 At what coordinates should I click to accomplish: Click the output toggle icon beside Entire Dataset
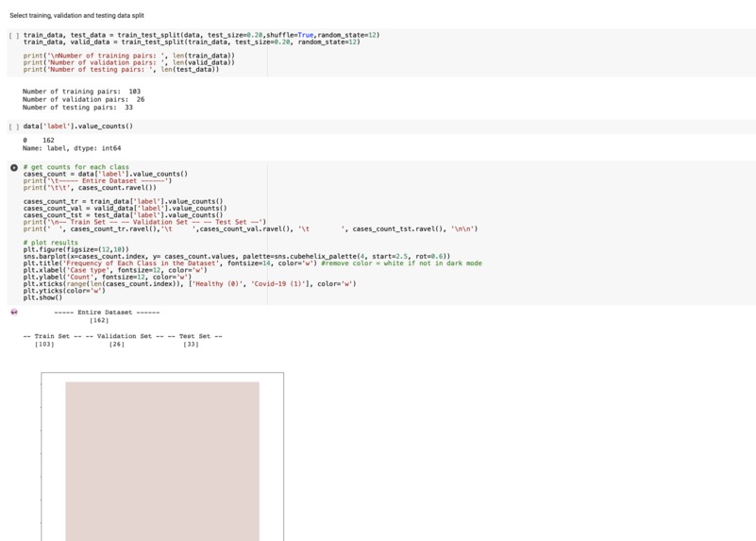tap(14, 312)
